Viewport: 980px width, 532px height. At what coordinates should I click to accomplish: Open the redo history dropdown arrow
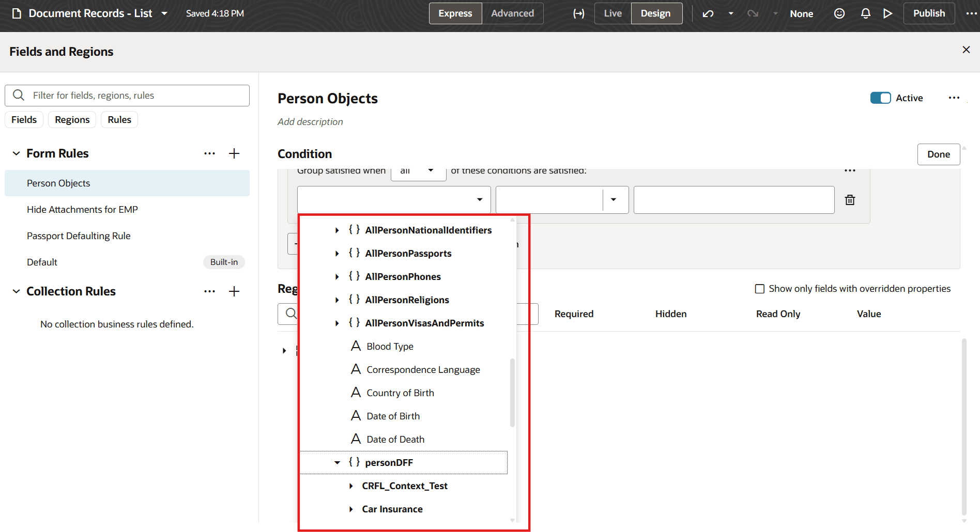775,13
